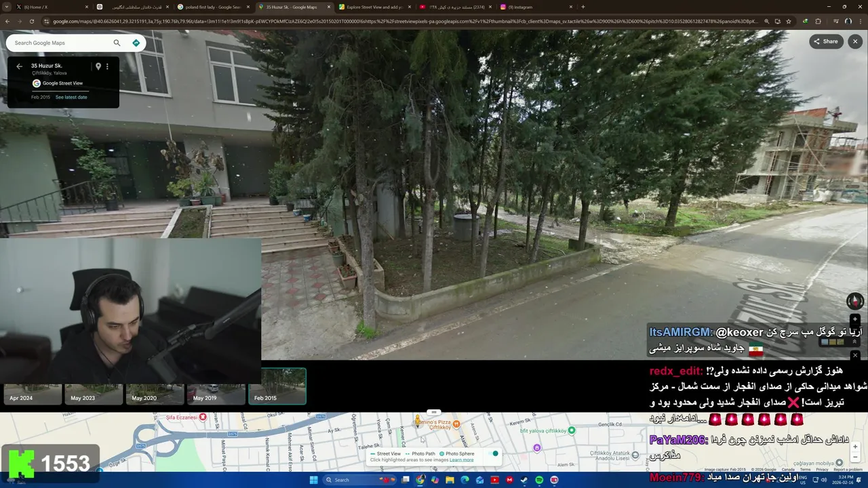
Task: Click the See latest date link
Action: point(71,97)
